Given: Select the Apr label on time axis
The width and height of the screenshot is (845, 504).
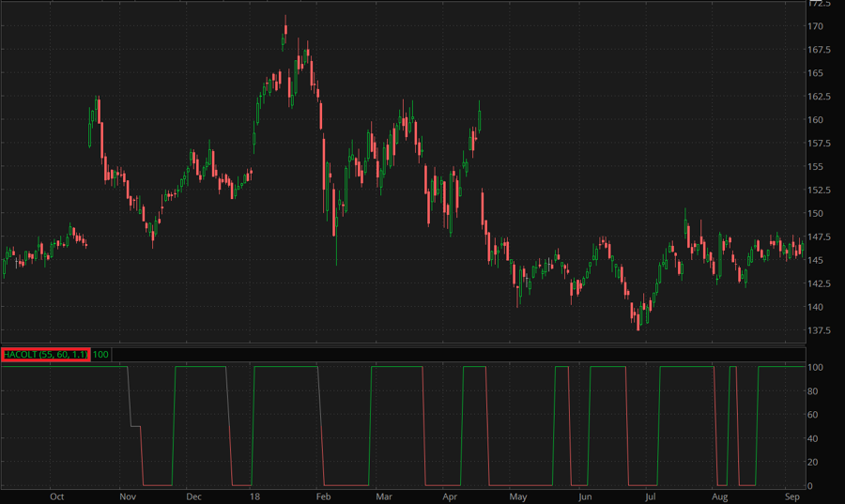Looking at the screenshot, I should coord(450,496).
